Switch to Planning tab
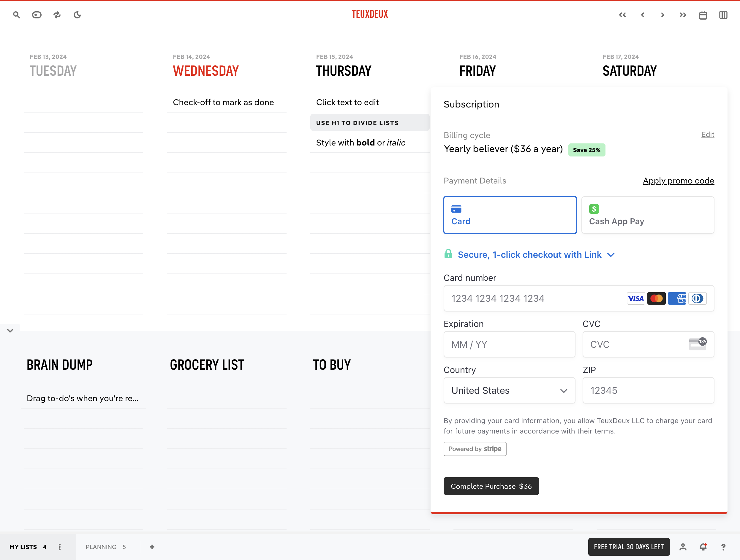 [106, 547]
